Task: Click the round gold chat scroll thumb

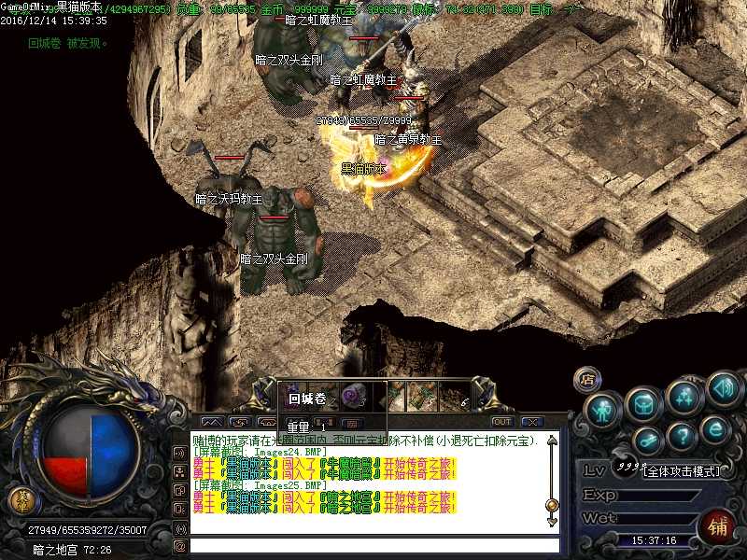Action: [552, 505]
